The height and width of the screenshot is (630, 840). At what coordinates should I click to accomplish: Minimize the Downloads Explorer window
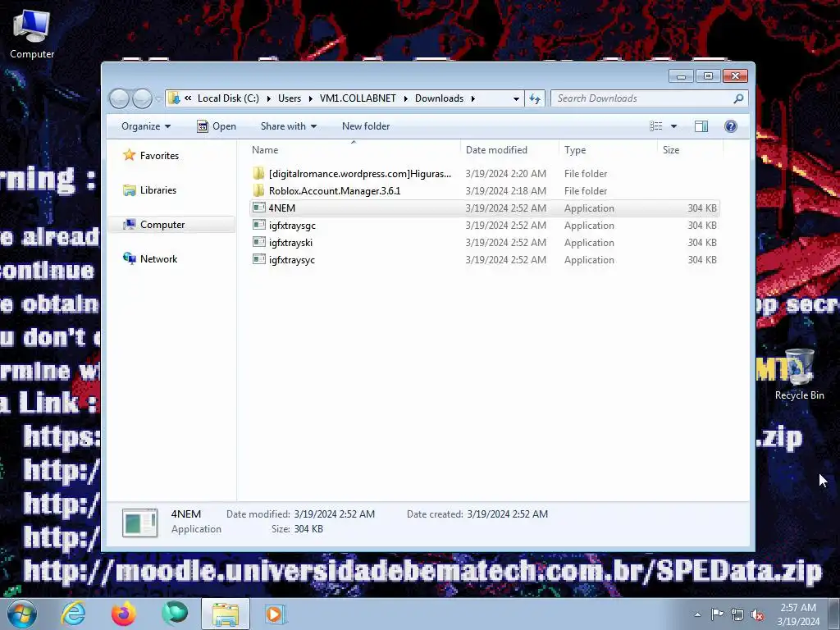click(681, 76)
